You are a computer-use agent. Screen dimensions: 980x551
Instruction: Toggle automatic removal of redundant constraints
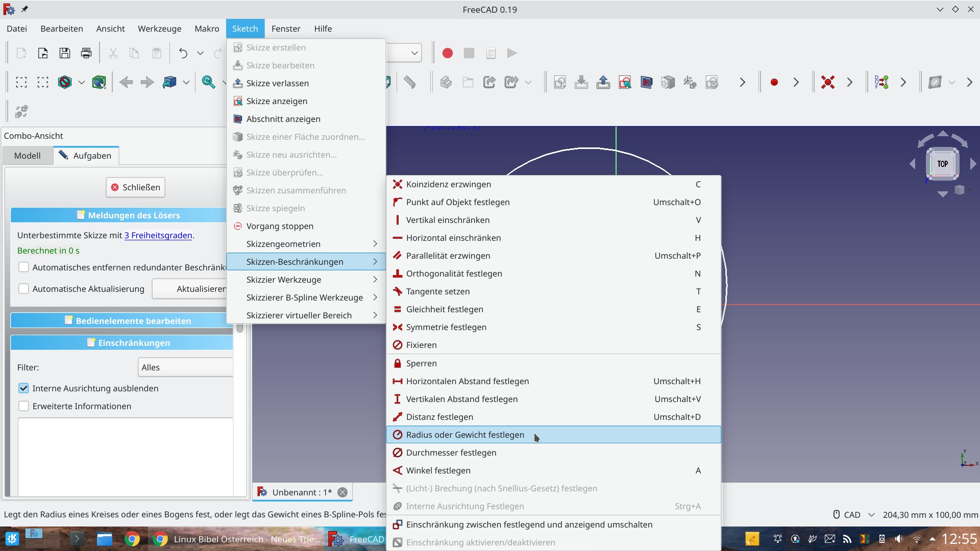coord(23,267)
